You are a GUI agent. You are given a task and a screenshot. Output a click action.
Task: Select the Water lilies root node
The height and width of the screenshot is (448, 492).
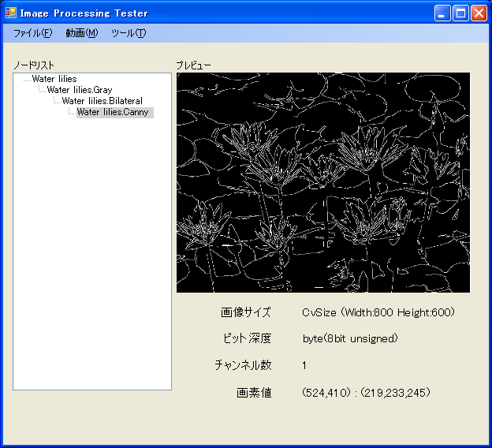tap(54, 79)
